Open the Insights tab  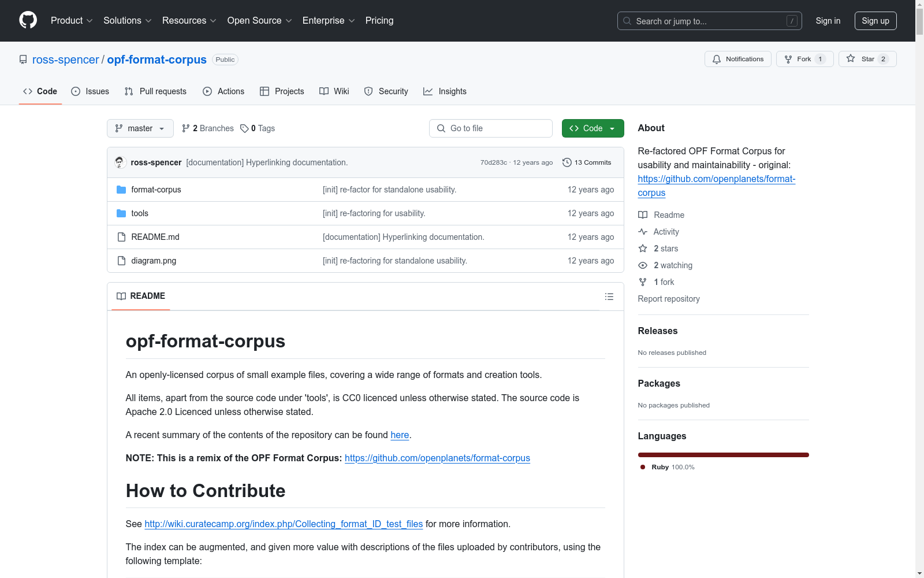[445, 91]
